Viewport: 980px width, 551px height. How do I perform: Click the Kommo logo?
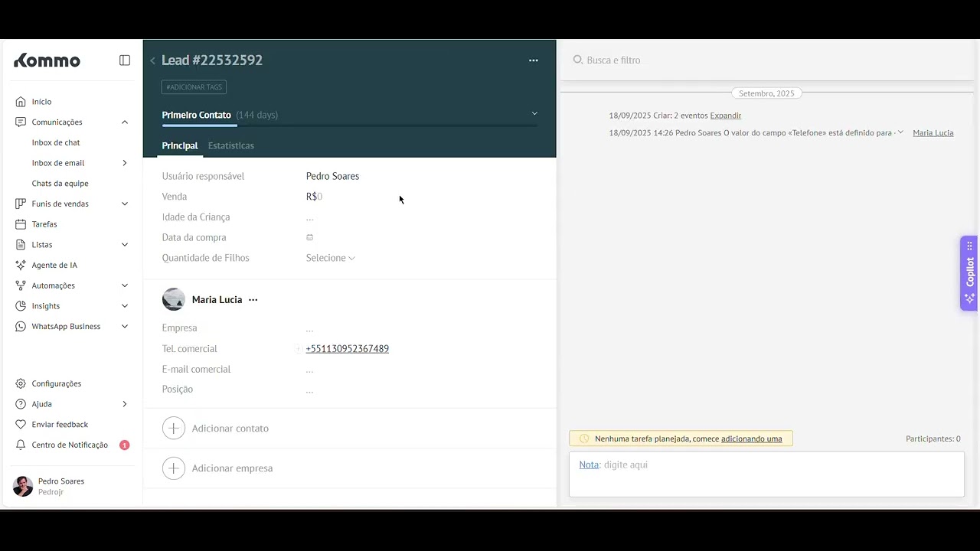(x=47, y=60)
